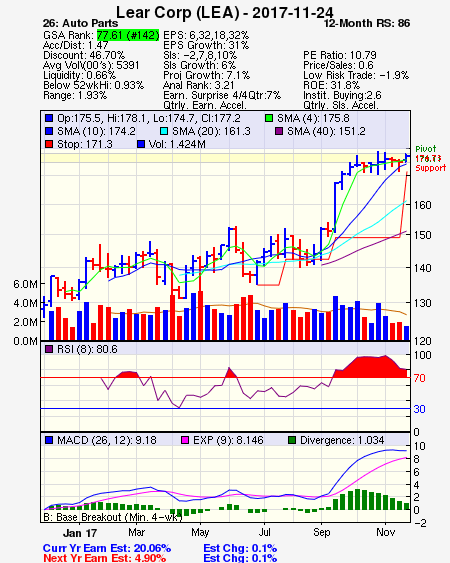Viewport: 450px width, 563px height.
Task: Click the 'Discount: 46.70%' line
Action: (x=84, y=55)
